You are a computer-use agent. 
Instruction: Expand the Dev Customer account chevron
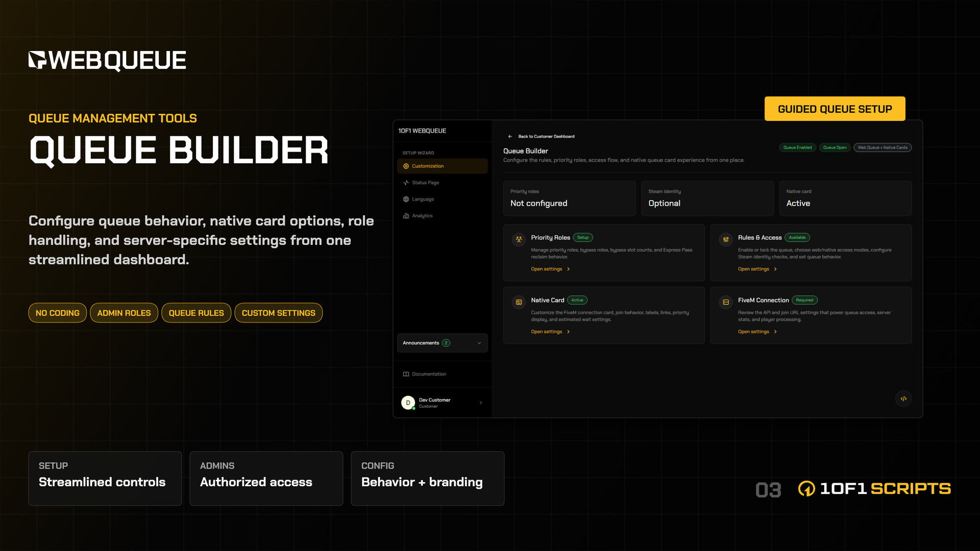tap(481, 403)
